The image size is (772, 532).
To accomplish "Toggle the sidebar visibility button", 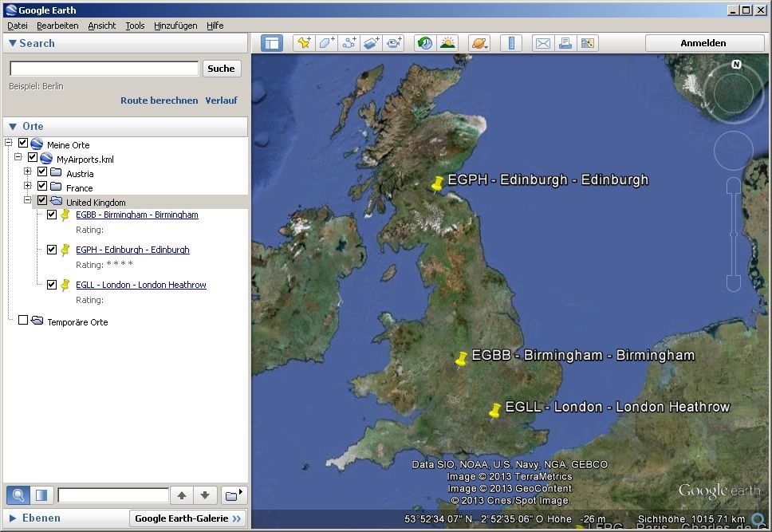I will (x=271, y=43).
